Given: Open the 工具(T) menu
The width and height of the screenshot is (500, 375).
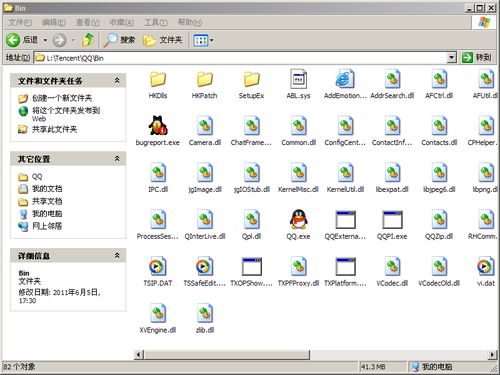Looking at the screenshot, I should click(156, 22).
